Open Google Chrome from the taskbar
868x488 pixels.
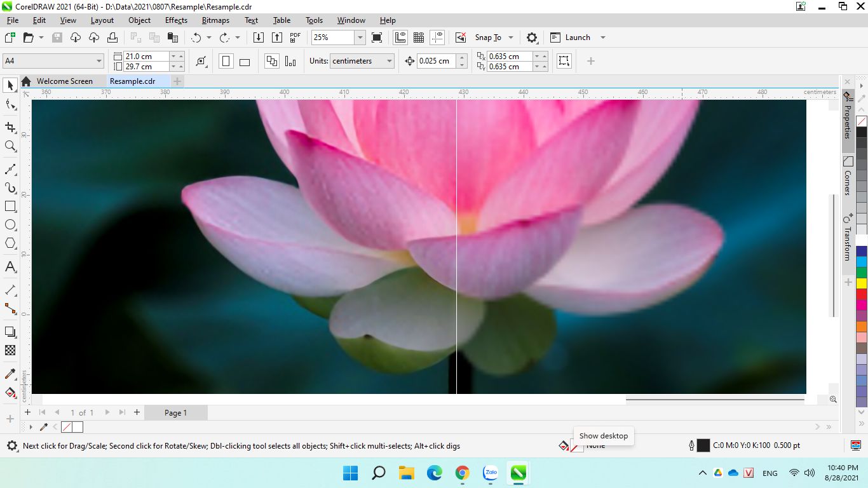[x=463, y=473]
